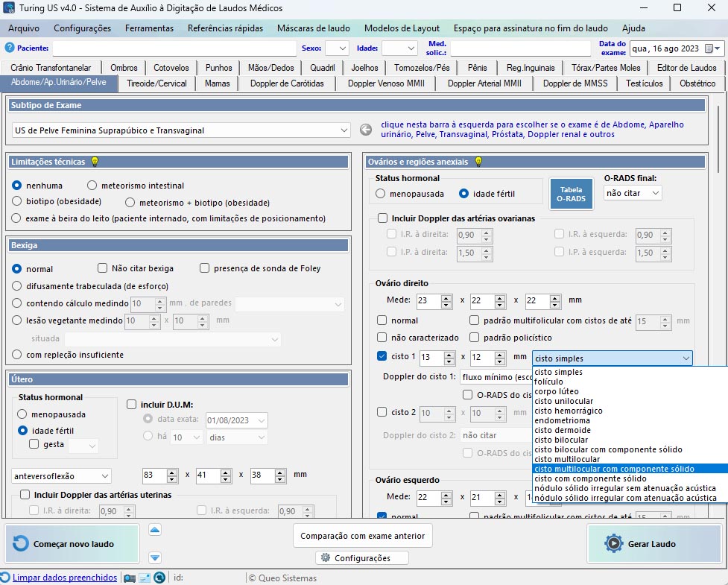Check the Não citar bexiga checkbox
Image resolution: width=728 pixels, height=585 pixels.
103,268
